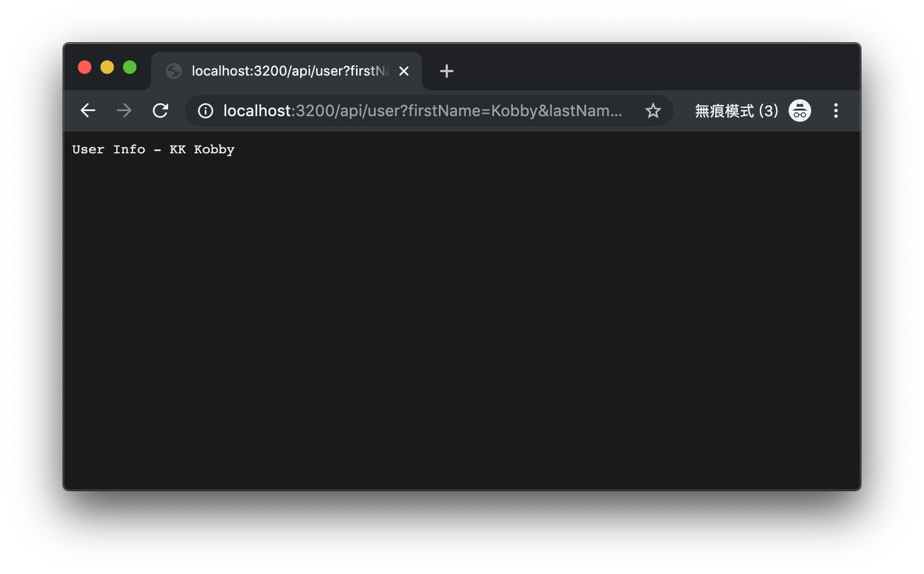924x574 pixels.
Task: View site information icon in address bar
Action: tap(206, 111)
